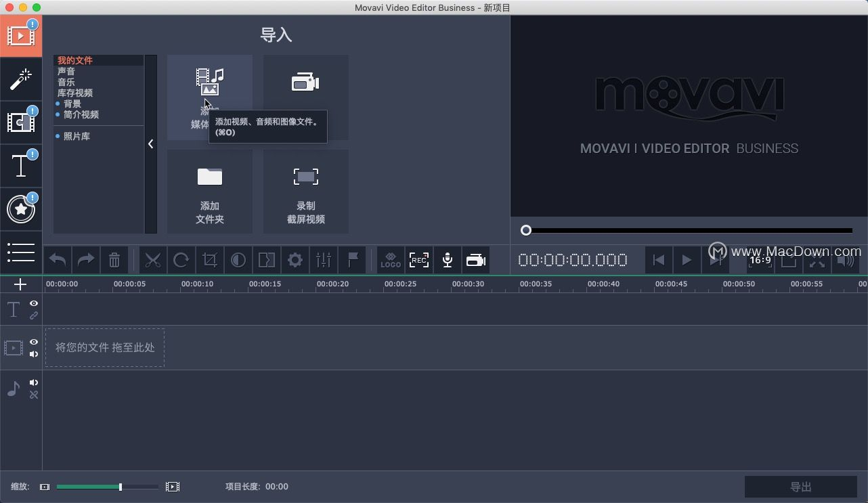The width and height of the screenshot is (868, 503).
Task: Skip to previous frame in player
Action: 658,260
